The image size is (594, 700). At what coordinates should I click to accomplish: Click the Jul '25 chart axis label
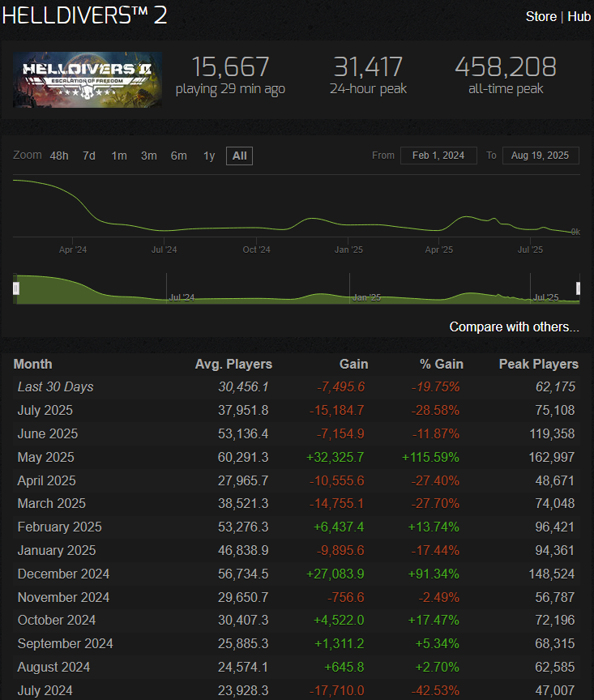point(531,250)
